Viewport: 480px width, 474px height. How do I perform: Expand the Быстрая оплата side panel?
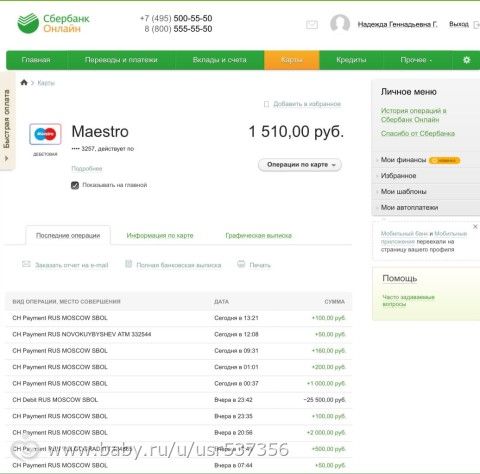click(x=7, y=121)
